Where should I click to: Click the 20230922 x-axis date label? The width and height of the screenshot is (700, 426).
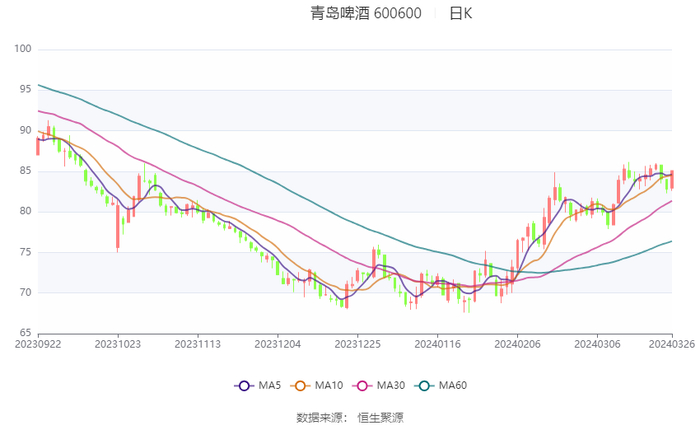(38, 344)
